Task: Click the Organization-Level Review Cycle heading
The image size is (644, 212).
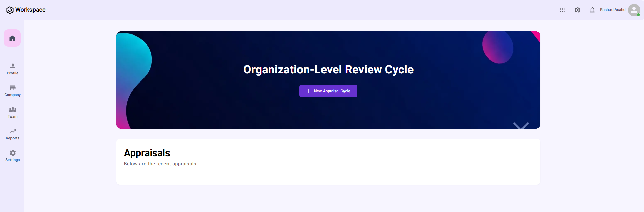Action: 328,69
